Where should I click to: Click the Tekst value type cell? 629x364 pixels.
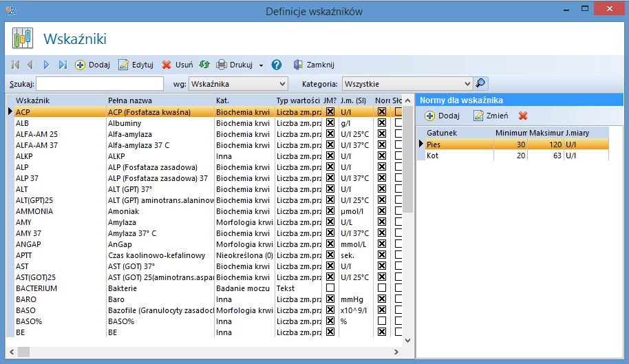(299, 288)
